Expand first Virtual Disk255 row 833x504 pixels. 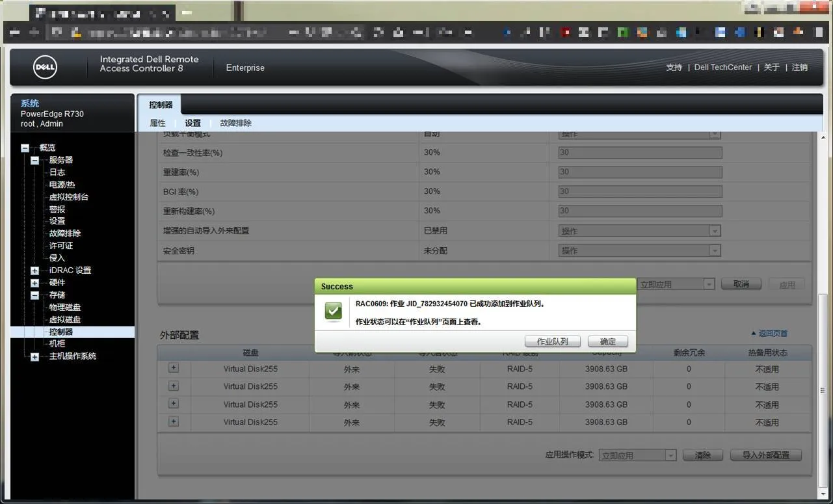[174, 368]
